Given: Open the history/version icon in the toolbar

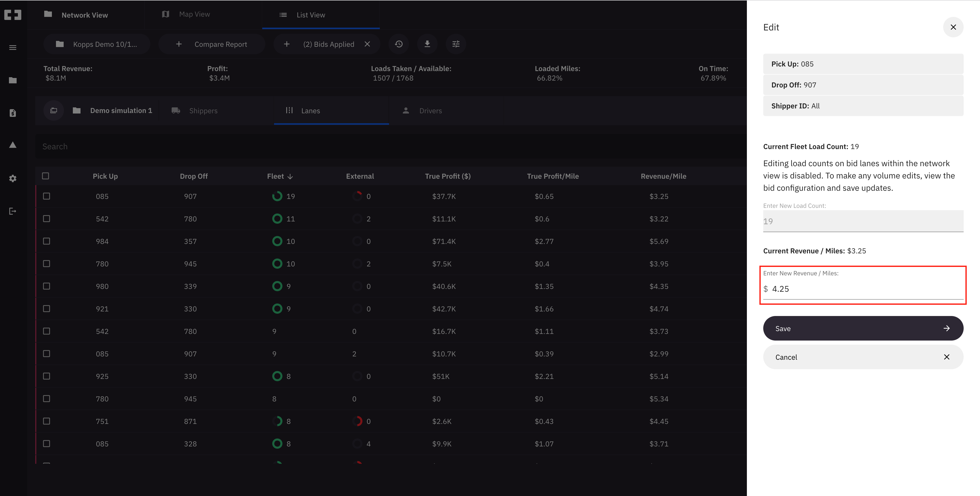Looking at the screenshot, I should click(x=399, y=44).
